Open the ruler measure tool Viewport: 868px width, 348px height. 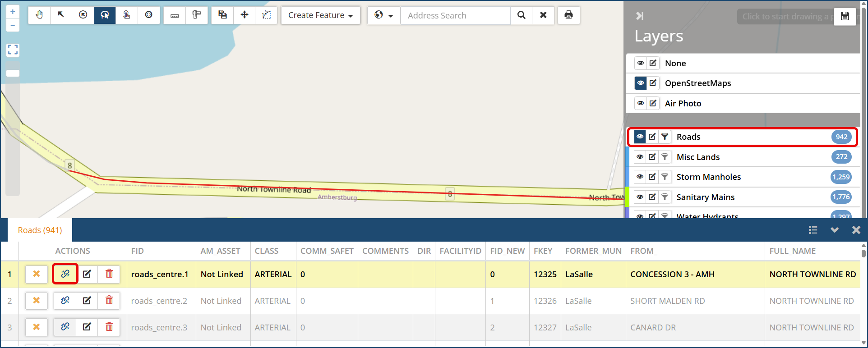tap(175, 15)
